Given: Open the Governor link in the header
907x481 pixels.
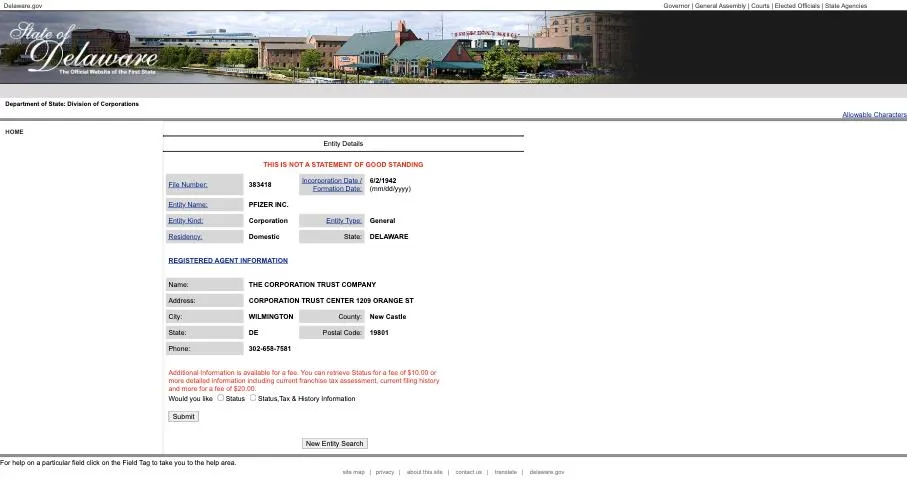Looking at the screenshot, I should (676, 6).
